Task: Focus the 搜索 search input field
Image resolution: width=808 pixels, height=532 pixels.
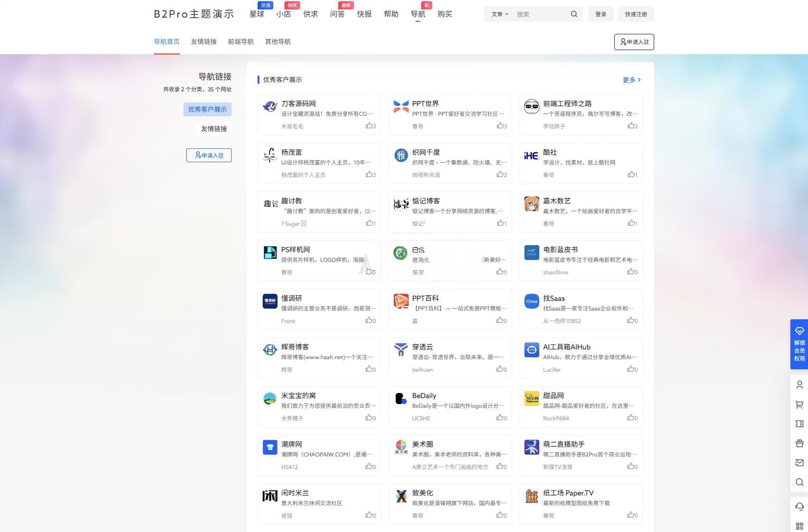Action: point(540,14)
